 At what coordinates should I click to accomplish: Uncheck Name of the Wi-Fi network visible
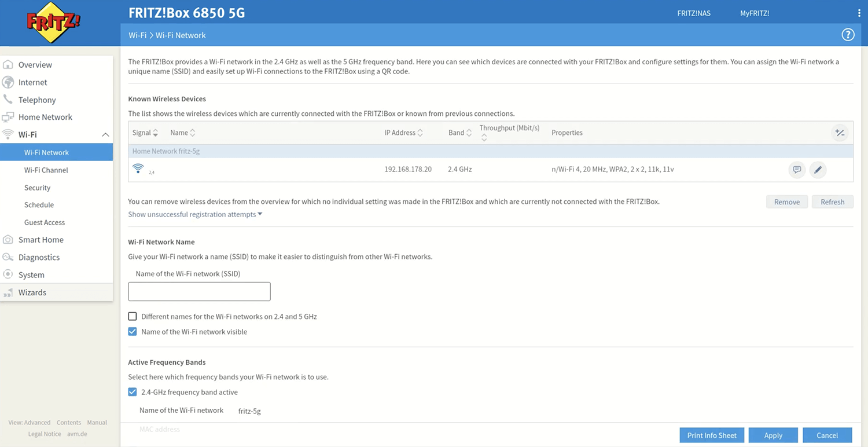tap(133, 332)
